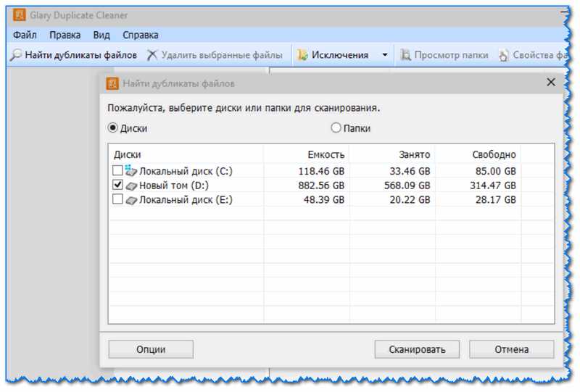
Task: Check the Локальный диск (E:) checkbox
Action: pyautogui.click(x=117, y=199)
